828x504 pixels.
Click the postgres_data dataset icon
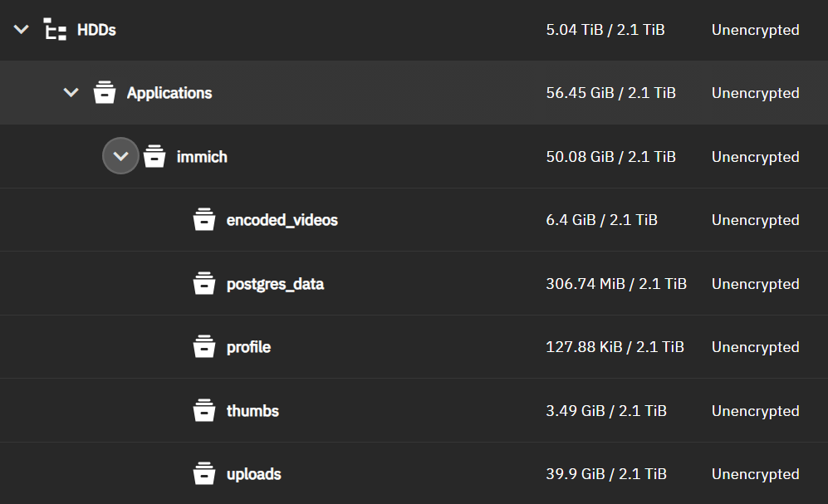204,283
